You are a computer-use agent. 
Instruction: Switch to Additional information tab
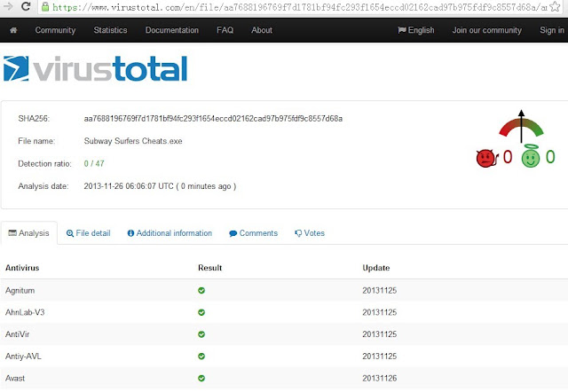pos(170,233)
